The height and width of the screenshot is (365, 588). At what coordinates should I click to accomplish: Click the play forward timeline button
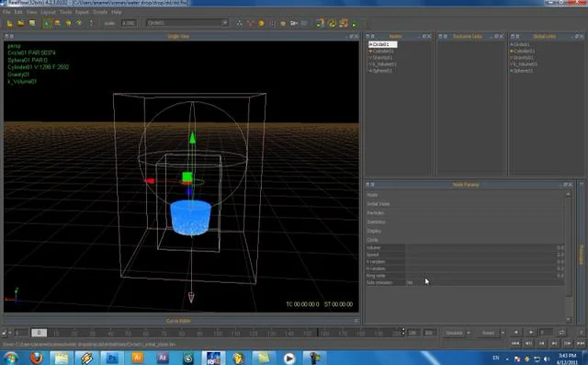(x=531, y=333)
